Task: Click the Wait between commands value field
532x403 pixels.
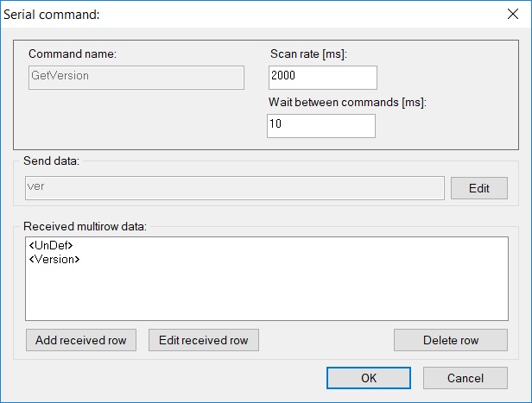Action: 321,126
